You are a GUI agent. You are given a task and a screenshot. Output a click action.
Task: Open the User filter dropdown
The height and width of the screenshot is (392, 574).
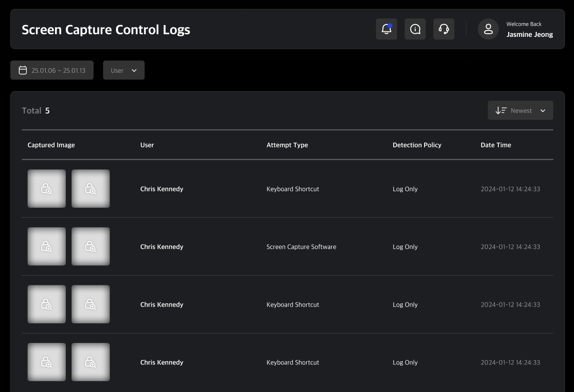(x=123, y=70)
